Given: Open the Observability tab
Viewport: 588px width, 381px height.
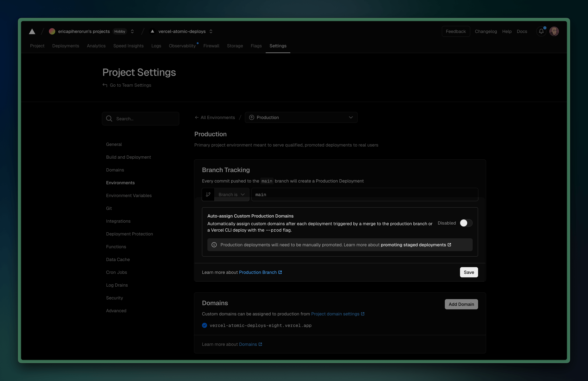Looking at the screenshot, I should pyautogui.click(x=182, y=46).
